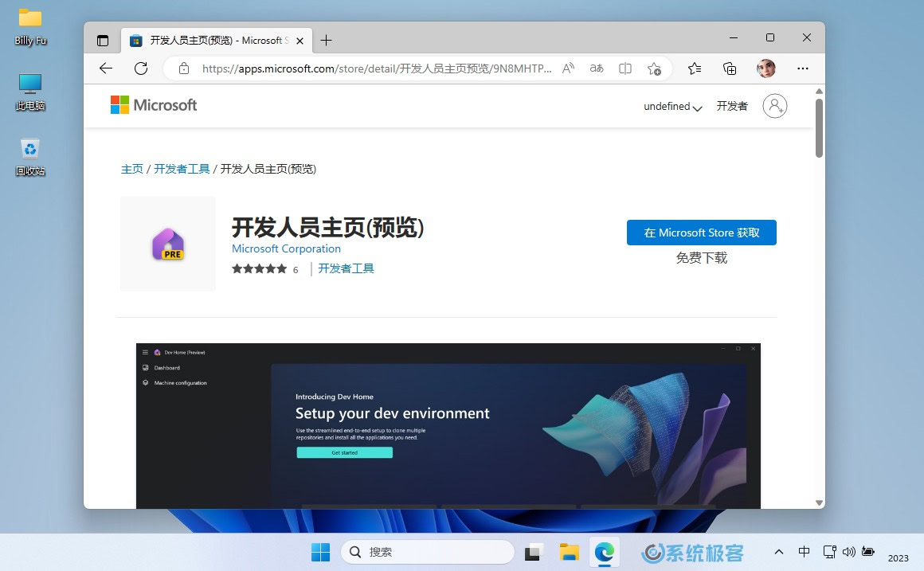Image resolution: width=924 pixels, height=571 pixels.
Task: Enter split screen view icon
Action: tap(625, 68)
